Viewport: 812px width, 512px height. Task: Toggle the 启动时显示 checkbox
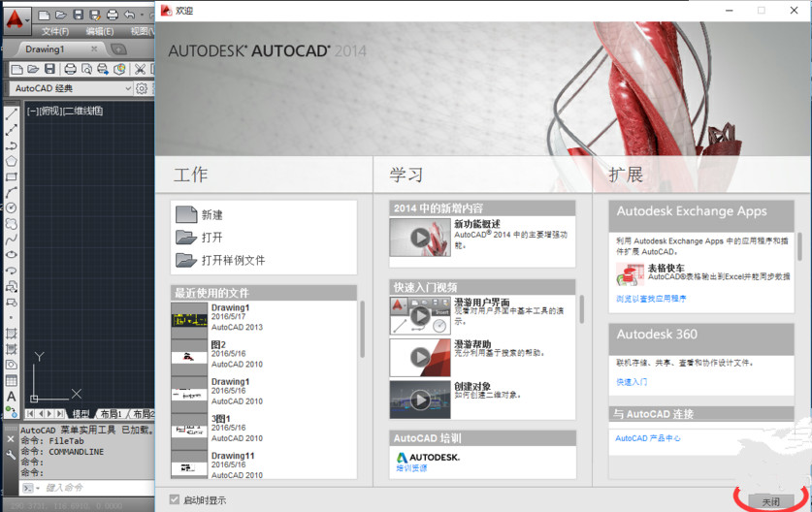point(175,499)
